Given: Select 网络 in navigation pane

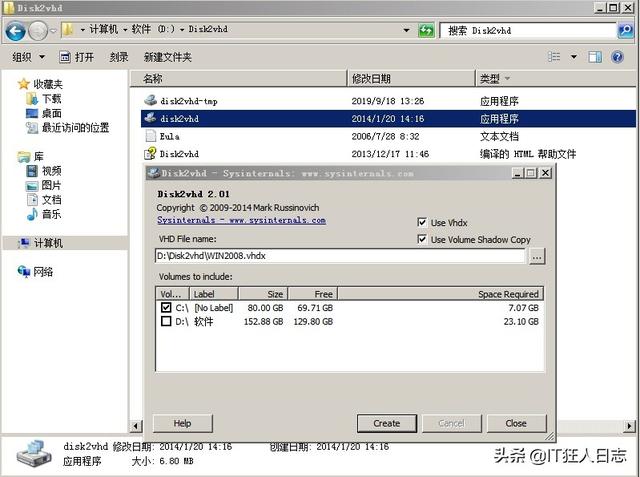Looking at the screenshot, I should 35,272.
